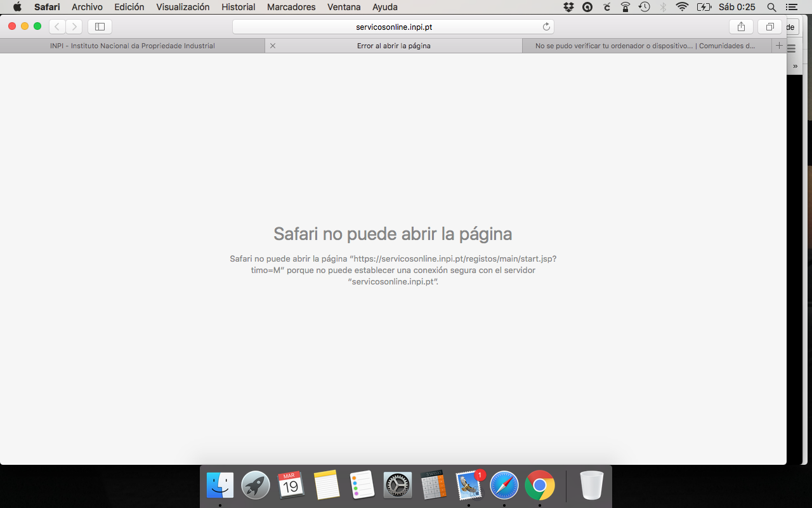Screen dimensions: 812x508
Task: Open the Edición menu
Action: (x=129, y=7)
